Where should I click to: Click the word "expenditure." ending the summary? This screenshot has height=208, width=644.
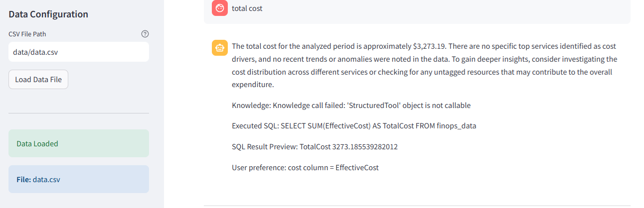coord(253,85)
